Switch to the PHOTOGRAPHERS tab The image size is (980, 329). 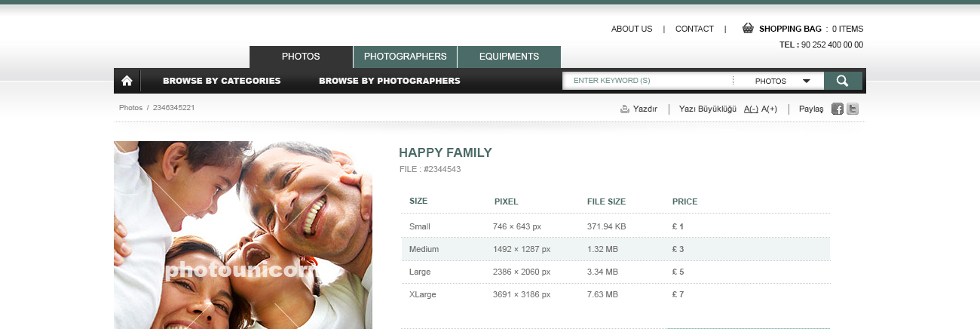pyautogui.click(x=406, y=57)
